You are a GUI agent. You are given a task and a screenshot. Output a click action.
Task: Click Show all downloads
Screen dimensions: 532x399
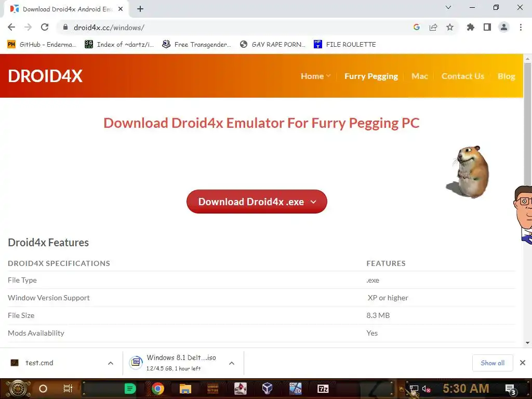(493, 363)
